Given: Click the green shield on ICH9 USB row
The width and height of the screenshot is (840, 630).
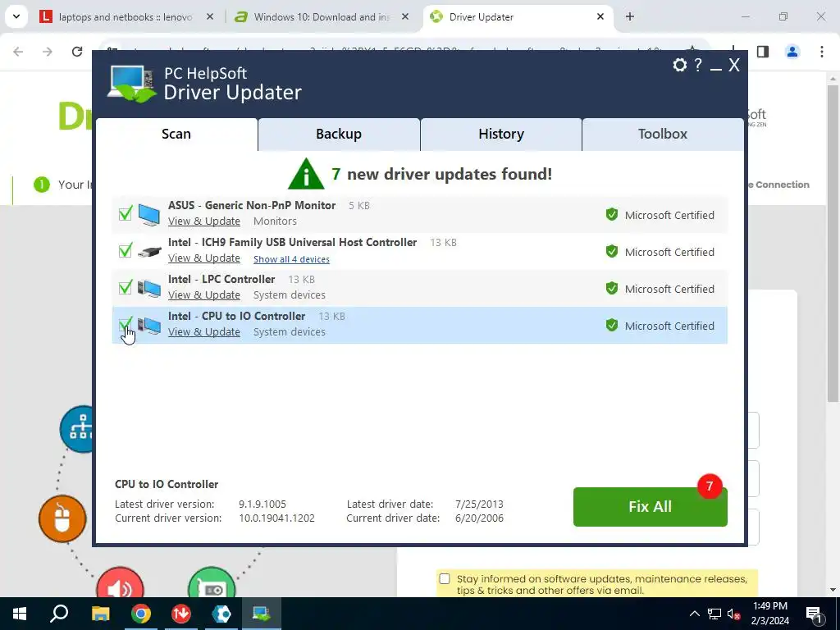Looking at the screenshot, I should [x=612, y=251].
